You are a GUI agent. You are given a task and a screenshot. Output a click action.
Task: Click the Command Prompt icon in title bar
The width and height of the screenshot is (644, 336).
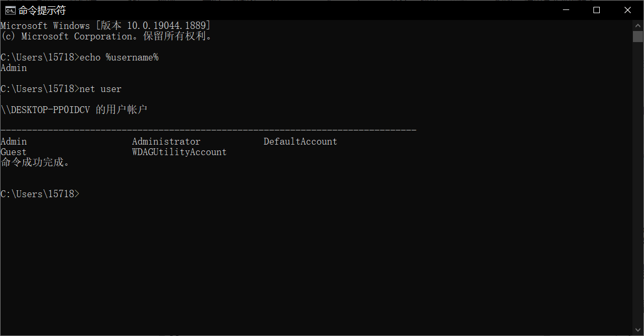[x=9, y=10]
